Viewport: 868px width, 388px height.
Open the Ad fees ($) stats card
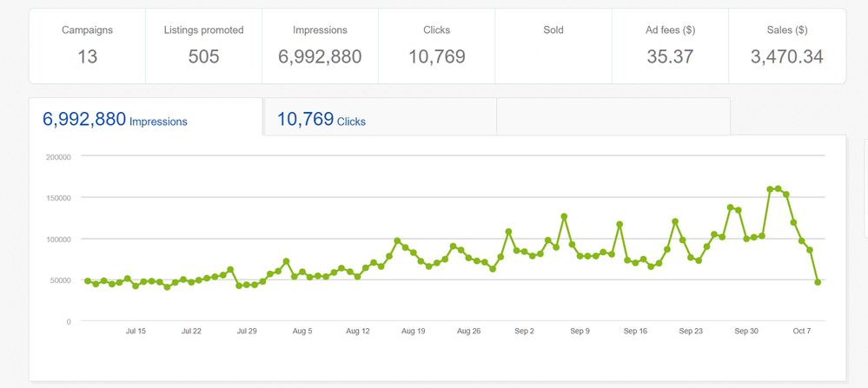pos(670,46)
